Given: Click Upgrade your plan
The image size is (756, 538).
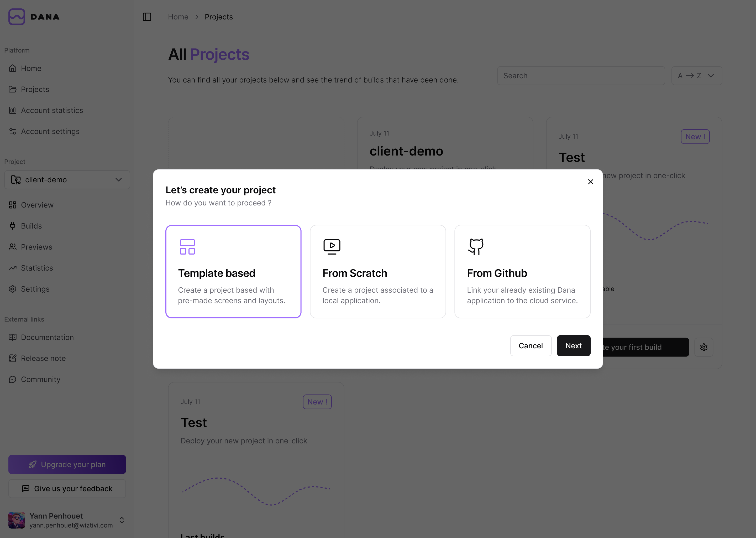Looking at the screenshot, I should pos(67,464).
